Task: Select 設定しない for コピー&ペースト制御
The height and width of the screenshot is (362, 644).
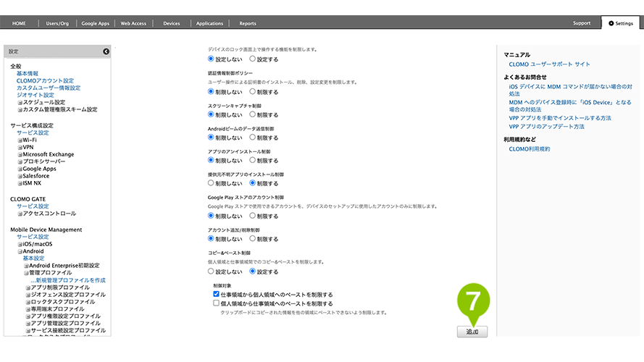Action: coord(211,271)
